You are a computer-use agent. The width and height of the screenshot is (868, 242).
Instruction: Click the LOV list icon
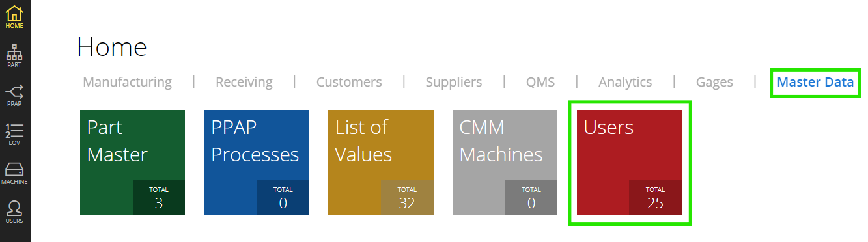[14, 134]
